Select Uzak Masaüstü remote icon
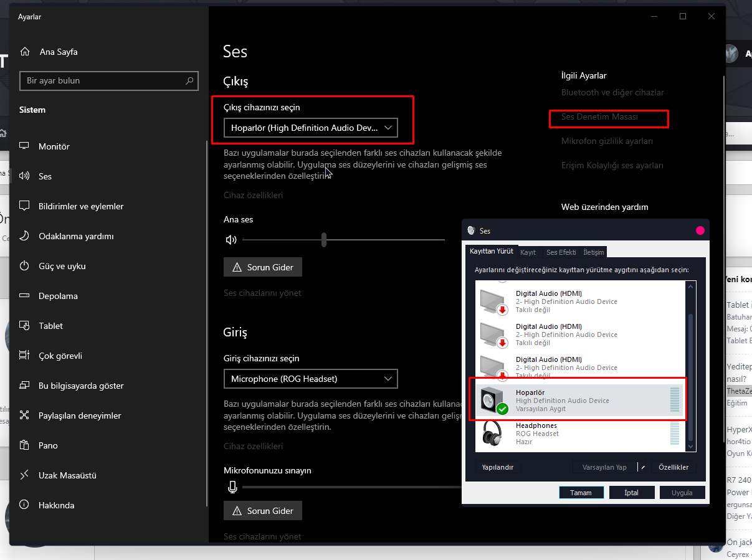The image size is (752, 560). point(25,475)
